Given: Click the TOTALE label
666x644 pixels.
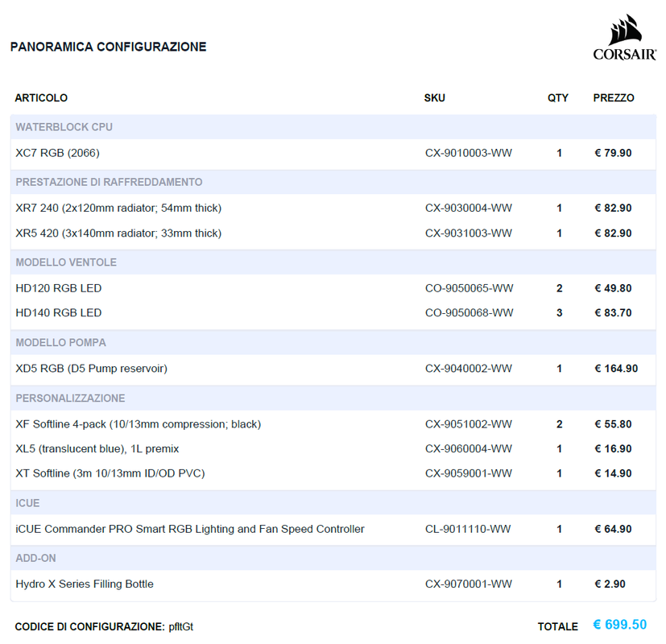Looking at the screenshot, I should 558,627.
